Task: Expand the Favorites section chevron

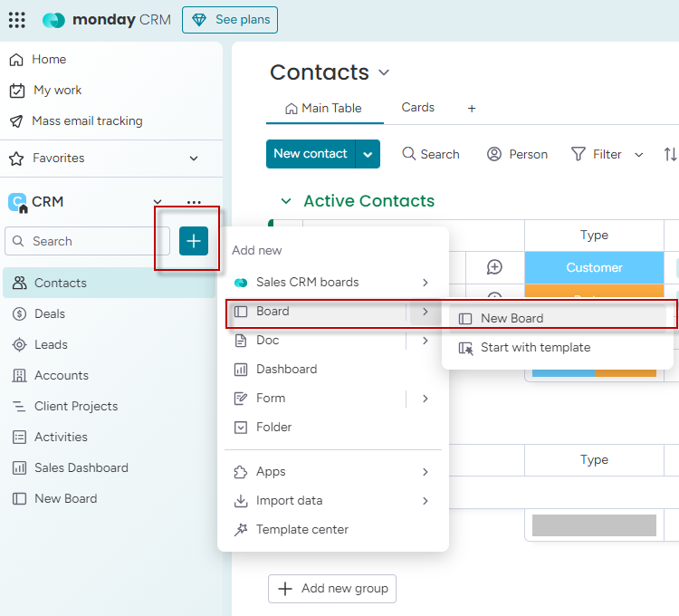Action: [194, 159]
